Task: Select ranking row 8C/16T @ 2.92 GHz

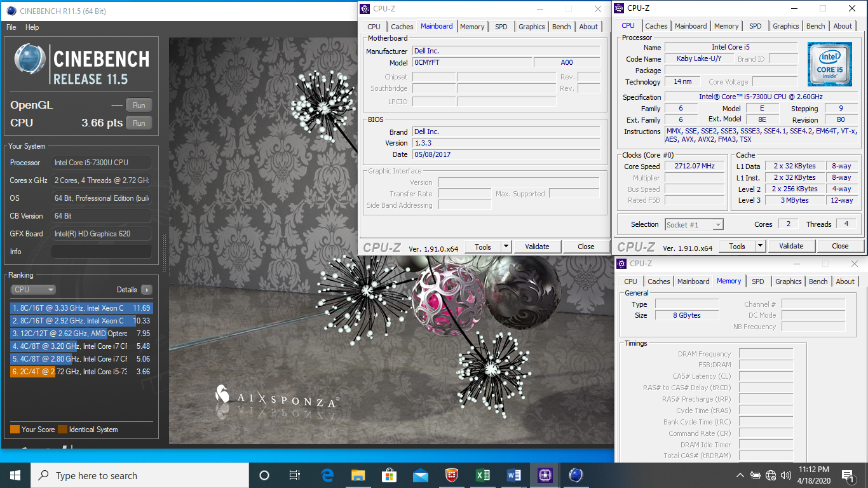Action: point(81,321)
